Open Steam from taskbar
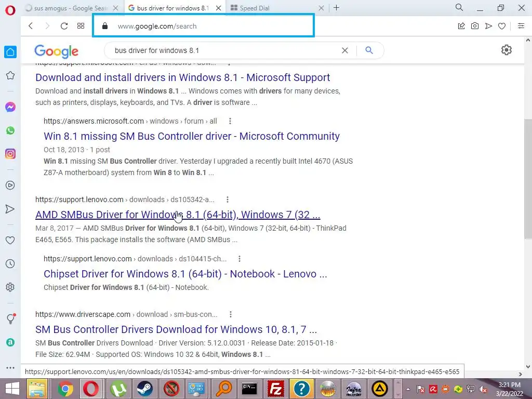This screenshot has width=532, height=399. tap(144, 389)
